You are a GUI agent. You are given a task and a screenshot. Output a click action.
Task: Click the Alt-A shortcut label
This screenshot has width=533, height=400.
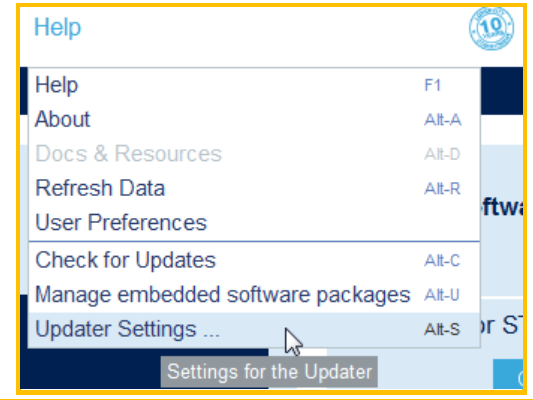coord(443,120)
